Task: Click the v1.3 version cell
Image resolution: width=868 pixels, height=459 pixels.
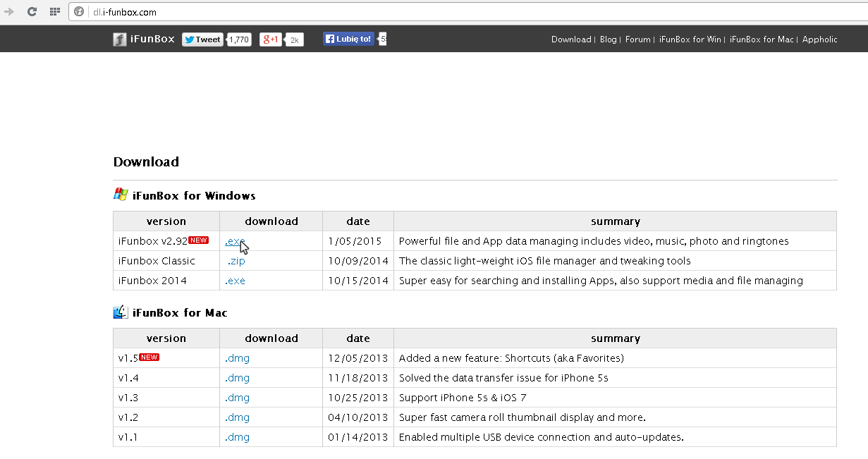Action: tap(166, 398)
